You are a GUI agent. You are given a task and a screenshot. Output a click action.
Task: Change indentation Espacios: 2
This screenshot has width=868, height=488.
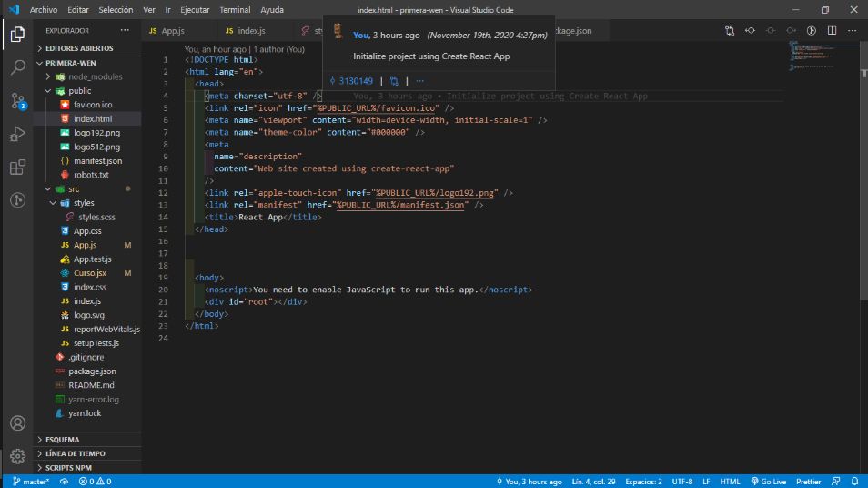644,482
